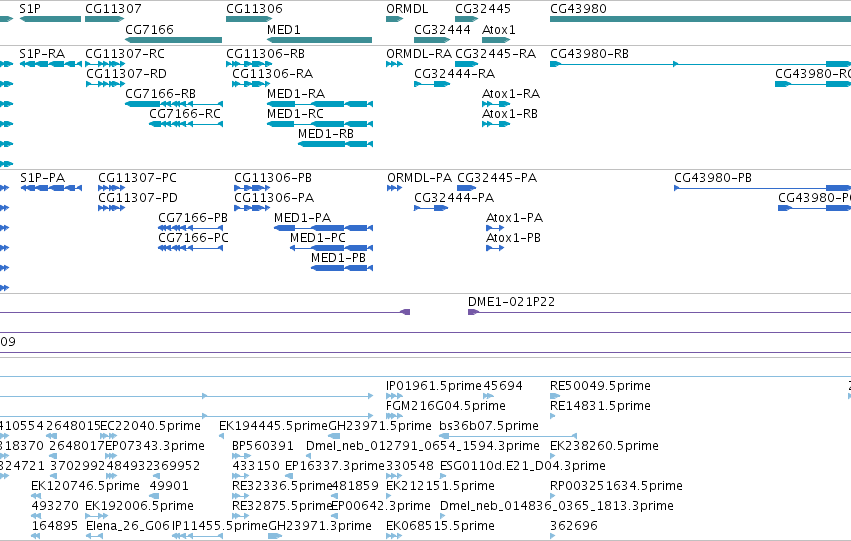Select transcript S1P-RA

(50, 64)
